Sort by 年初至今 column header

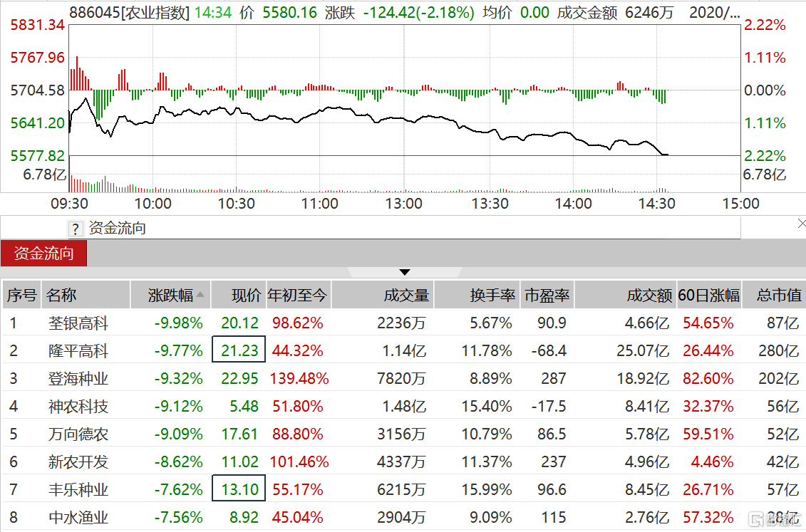point(298,295)
